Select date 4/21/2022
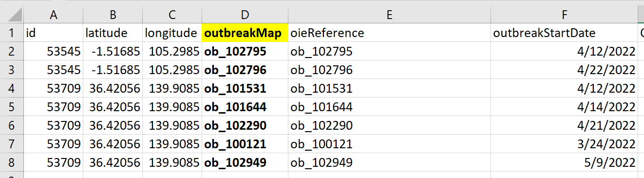Image resolution: width=644 pixels, height=178 pixels. coord(564,125)
